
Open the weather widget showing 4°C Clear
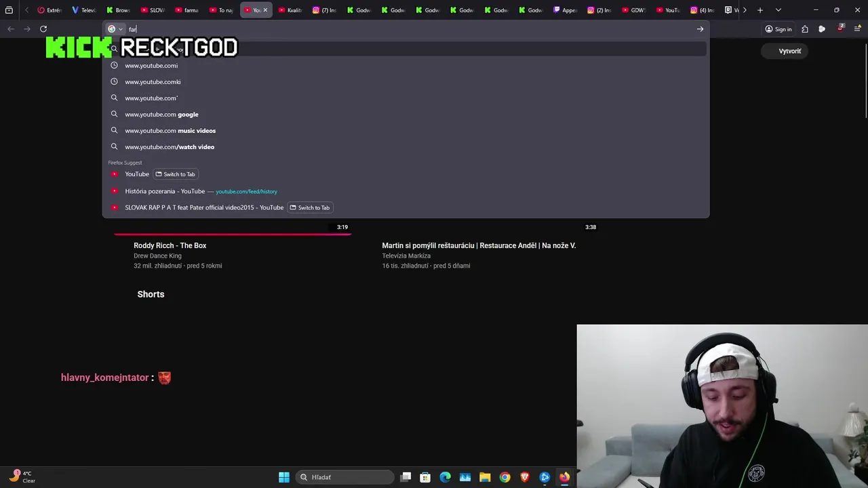22,476
